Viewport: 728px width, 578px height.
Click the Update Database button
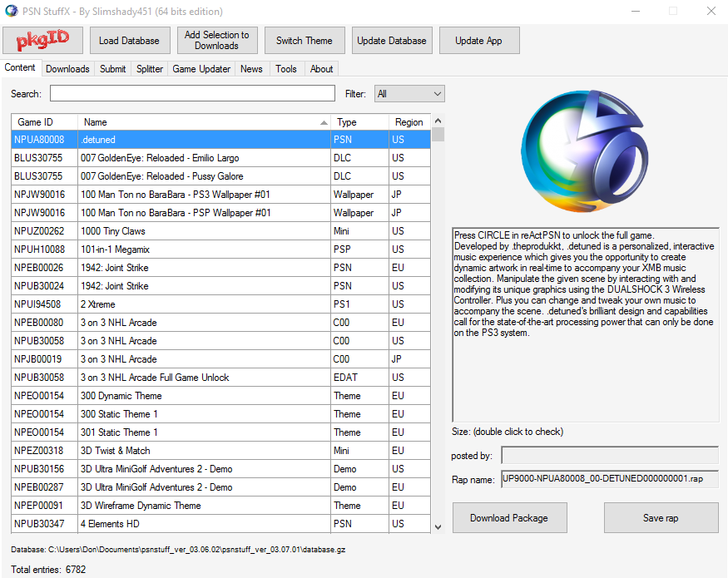(392, 41)
